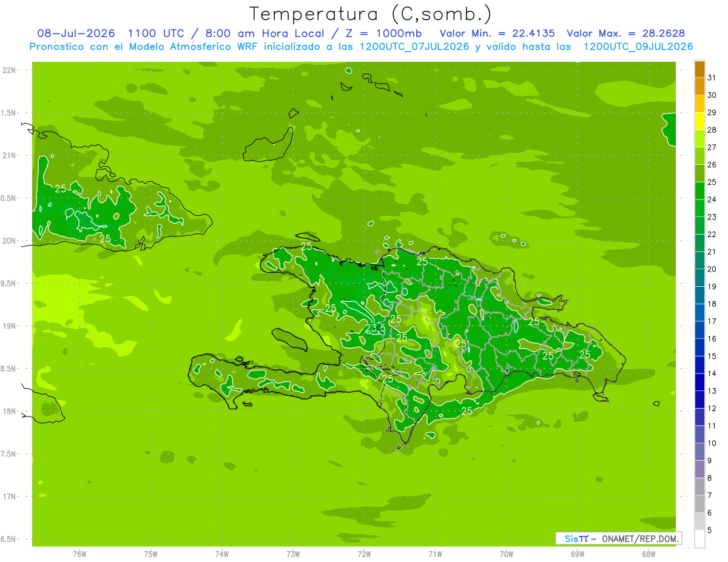Click legend swatch between 13 and 14
The image size is (728, 562).
[699, 383]
